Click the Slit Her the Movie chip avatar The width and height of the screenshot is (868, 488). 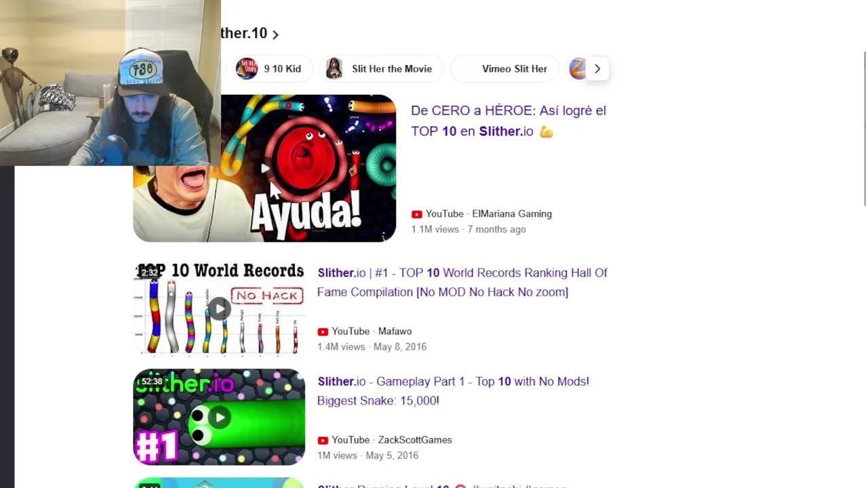point(334,68)
